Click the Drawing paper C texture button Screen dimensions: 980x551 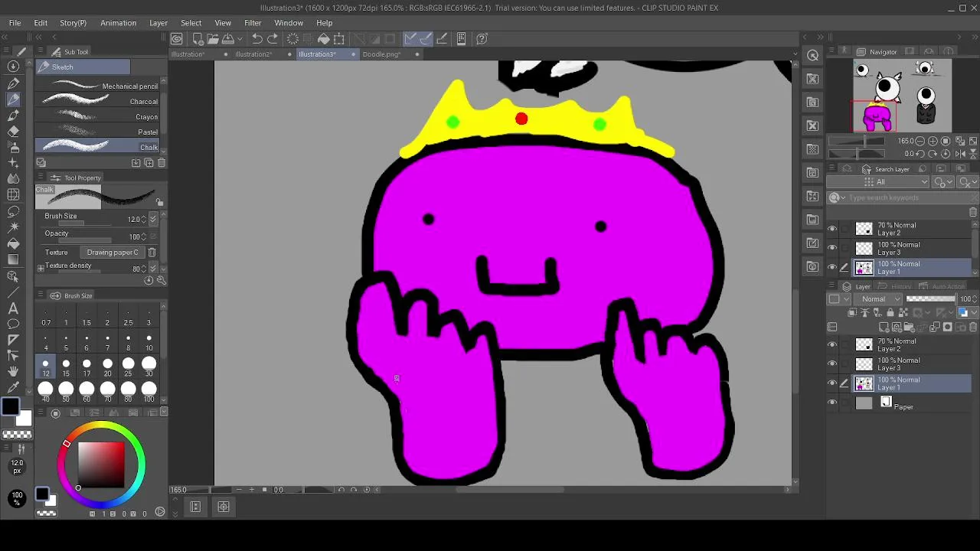(x=113, y=253)
